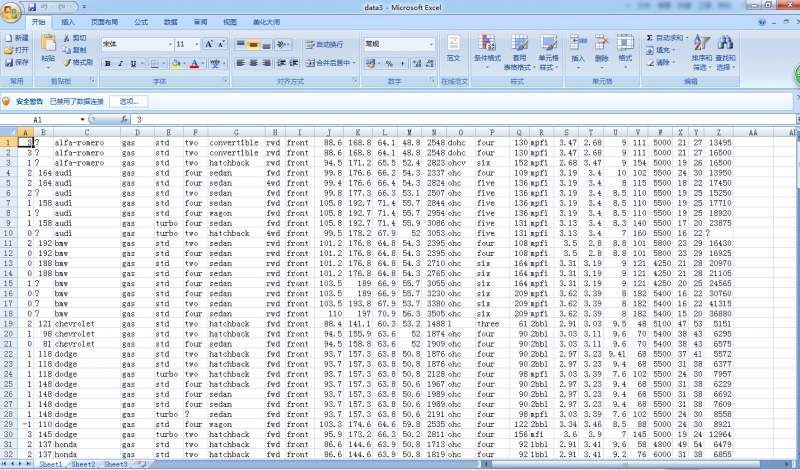The width and height of the screenshot is (800, 470).
Task: Click the sigma AutoSum (自动求和) icon
Action: [x=649, y=38]
